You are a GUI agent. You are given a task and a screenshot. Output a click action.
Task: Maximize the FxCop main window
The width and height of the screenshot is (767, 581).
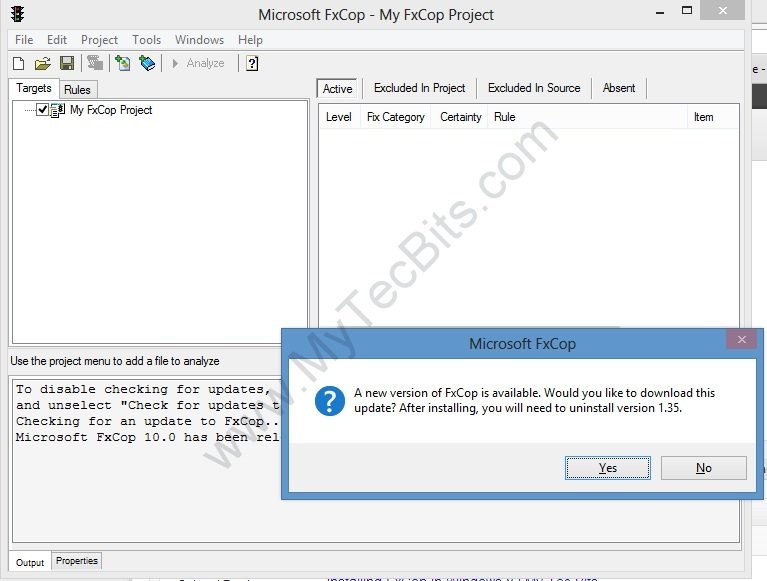tap(687, 11)
